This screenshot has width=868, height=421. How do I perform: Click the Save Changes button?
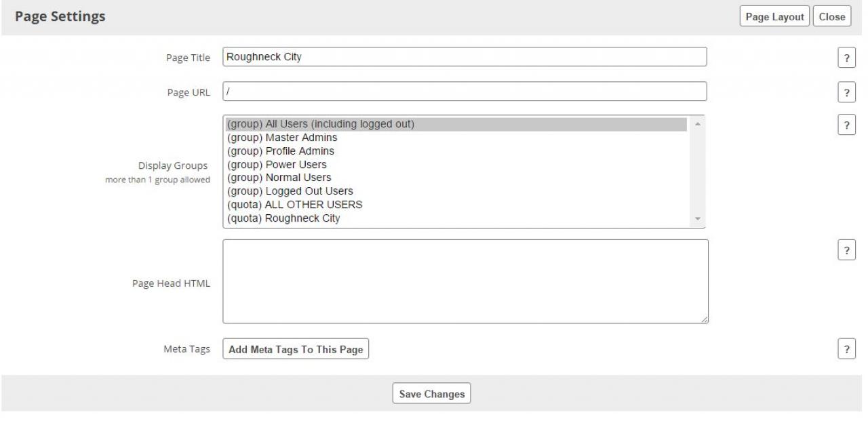click(x=431, y=394)
